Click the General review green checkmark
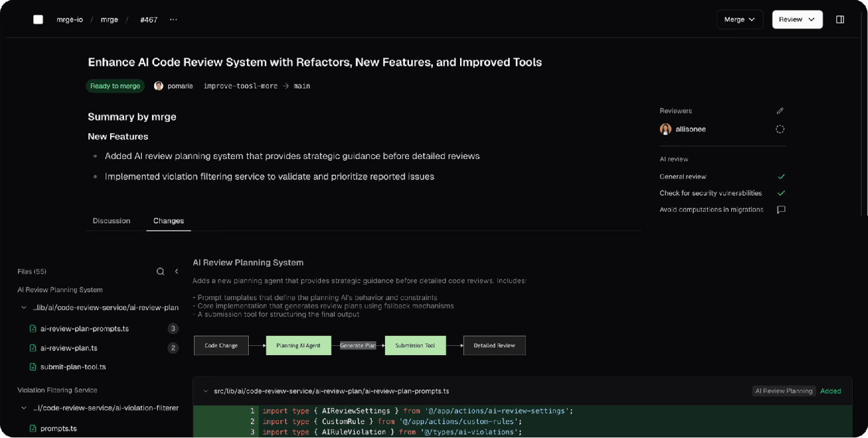 781,177
